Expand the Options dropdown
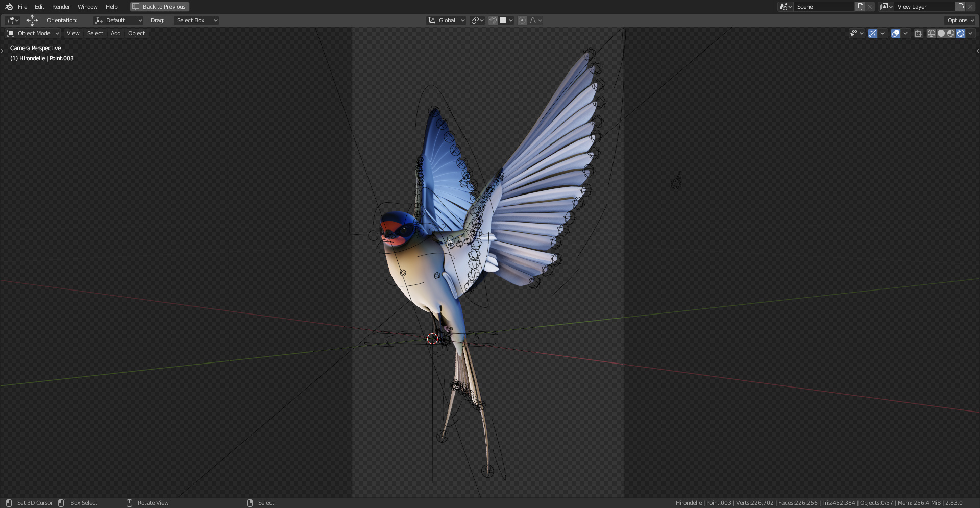This screenshot has width=980, height=508. 960,20
